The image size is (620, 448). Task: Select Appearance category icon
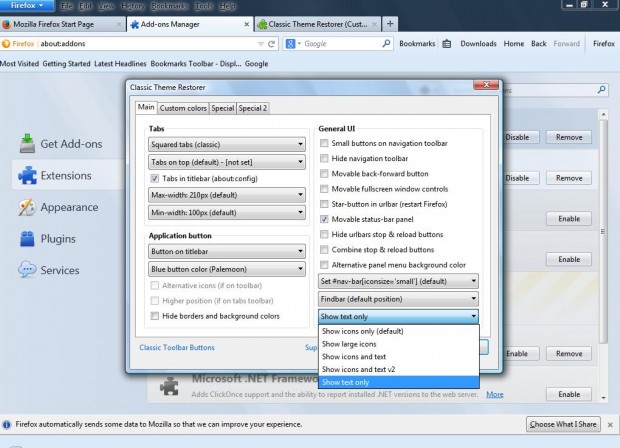27,207
